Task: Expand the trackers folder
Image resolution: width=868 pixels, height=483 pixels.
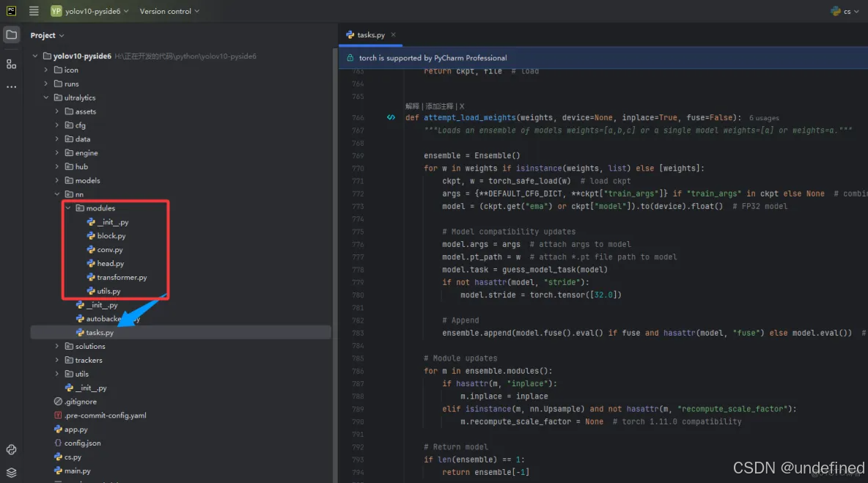Action: click(58, 360)
